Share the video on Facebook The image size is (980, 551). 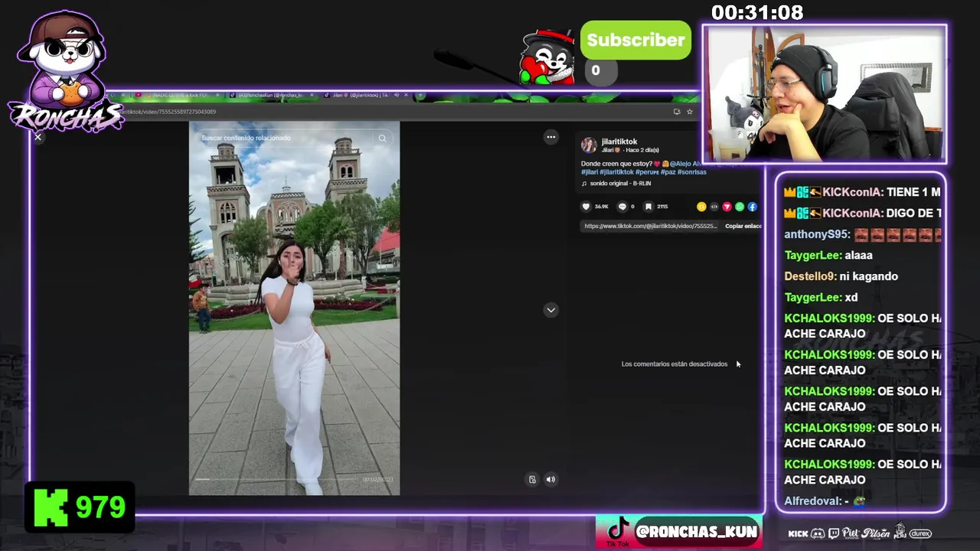(x=753, y=207)
